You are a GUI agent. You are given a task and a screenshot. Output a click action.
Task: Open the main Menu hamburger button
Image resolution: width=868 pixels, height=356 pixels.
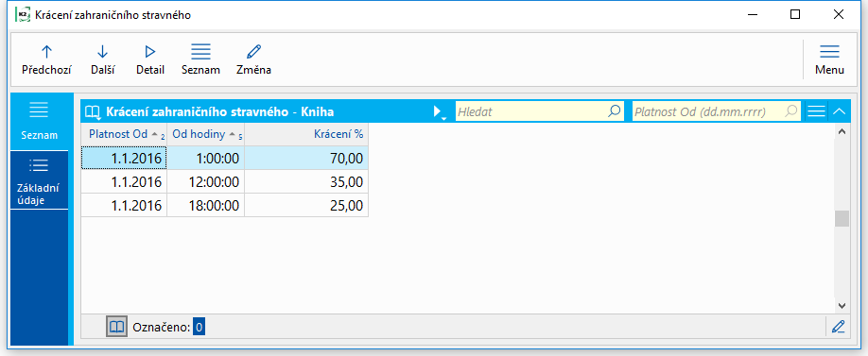(x=829, y=59)
